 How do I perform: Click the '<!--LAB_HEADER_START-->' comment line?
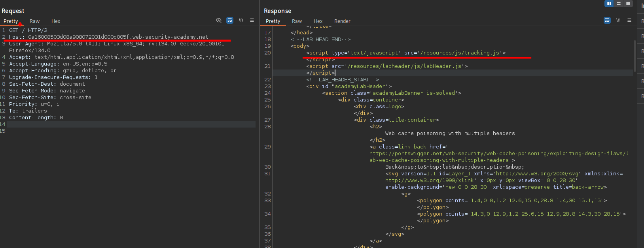tap(343, 80)
